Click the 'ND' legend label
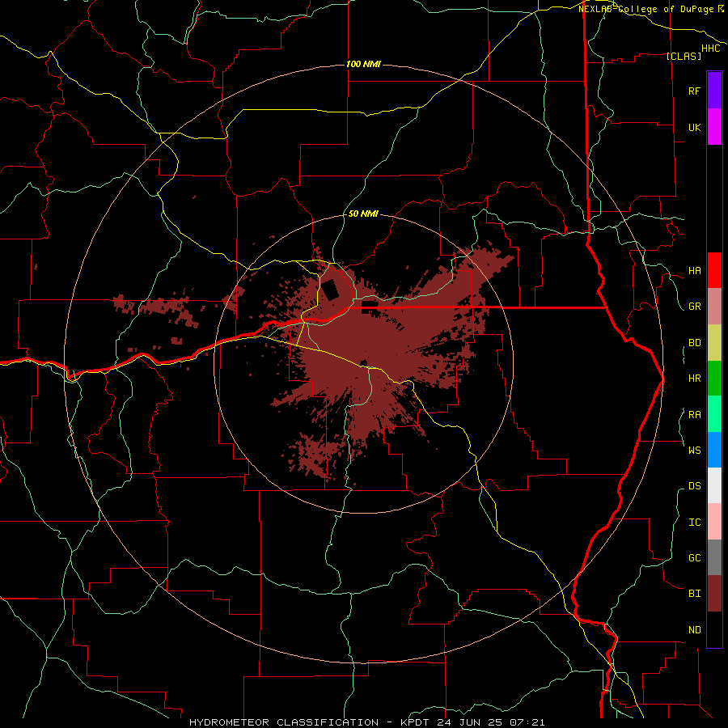The width and height of the screenshot is (728, 728). 695,630
